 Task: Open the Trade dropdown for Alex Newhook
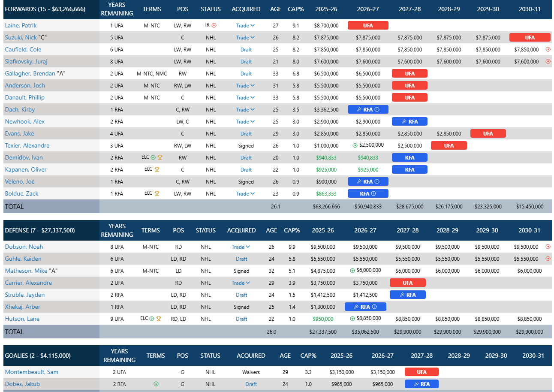[x=245, y=121]
